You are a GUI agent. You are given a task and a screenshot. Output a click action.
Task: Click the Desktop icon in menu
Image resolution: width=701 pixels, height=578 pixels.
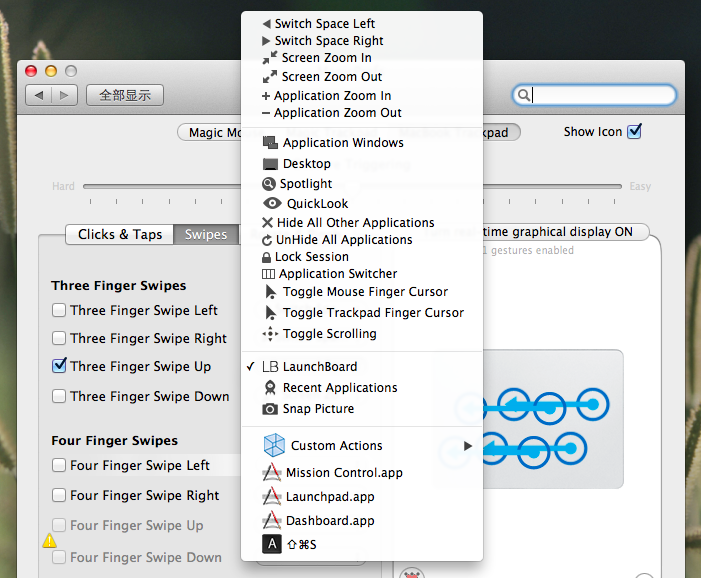(270, 164)
